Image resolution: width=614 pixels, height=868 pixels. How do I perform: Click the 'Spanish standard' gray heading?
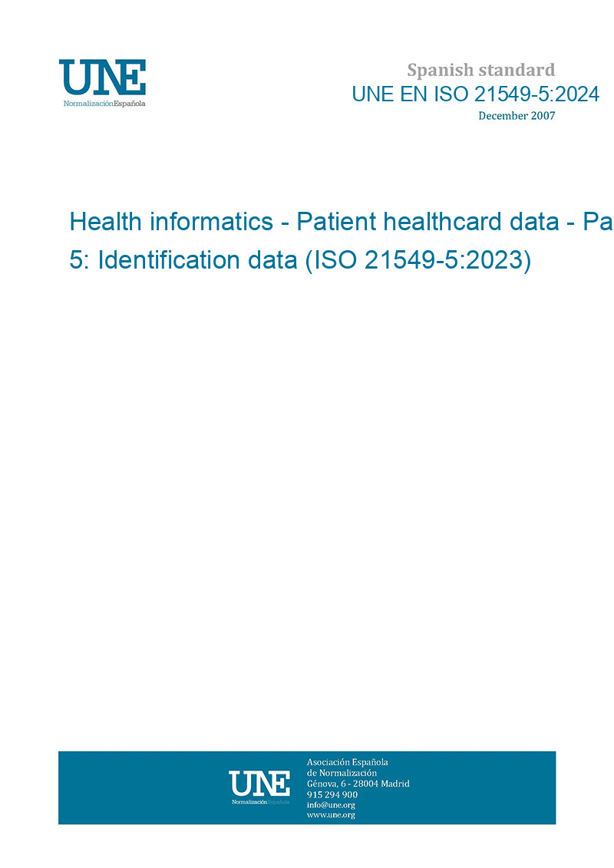480,71
